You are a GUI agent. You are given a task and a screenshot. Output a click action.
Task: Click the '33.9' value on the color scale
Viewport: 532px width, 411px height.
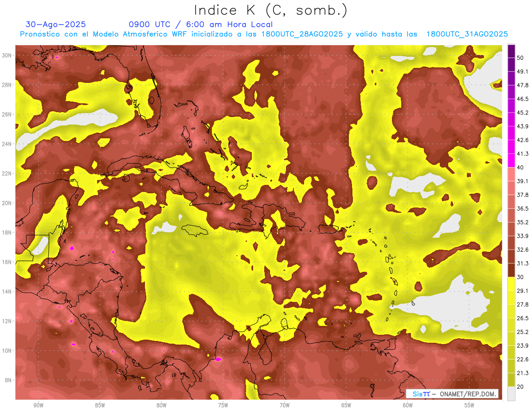[x=523, y=236]
